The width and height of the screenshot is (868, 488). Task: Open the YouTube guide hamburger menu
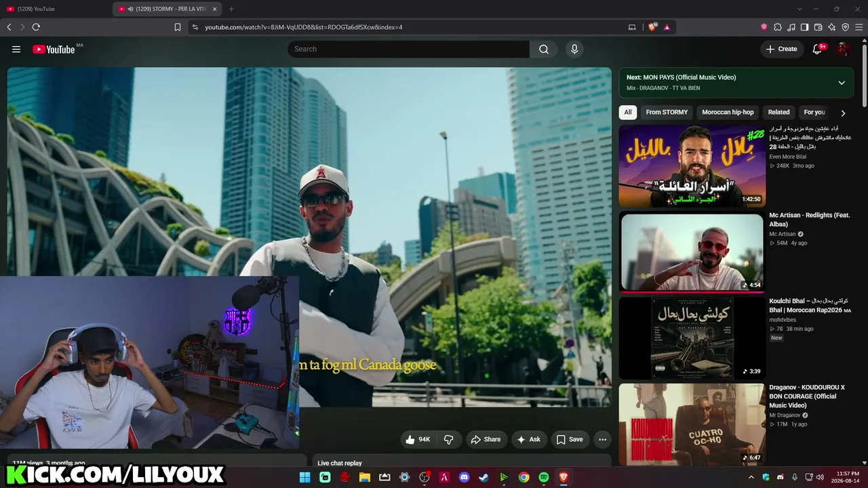point(16,49)
